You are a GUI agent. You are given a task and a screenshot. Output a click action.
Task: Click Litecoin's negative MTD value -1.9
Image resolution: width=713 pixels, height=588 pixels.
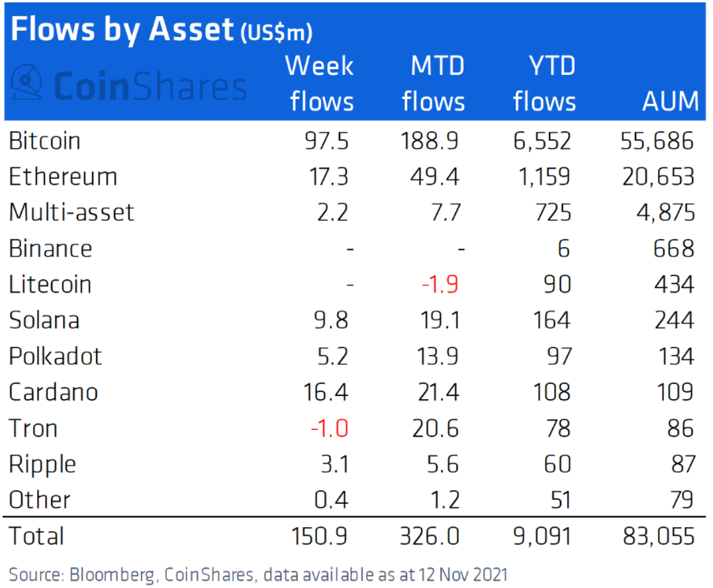440,284
